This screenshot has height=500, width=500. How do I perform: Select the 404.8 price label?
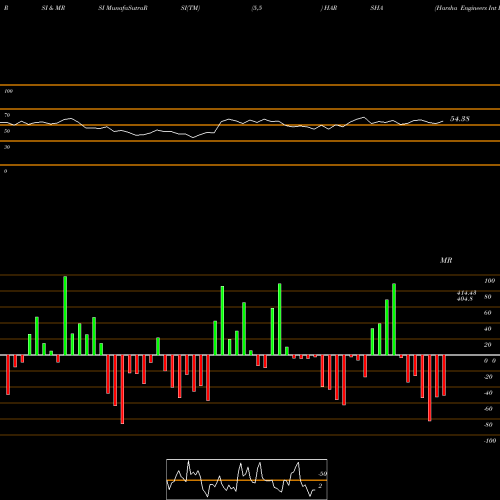(x=465, y=299)
